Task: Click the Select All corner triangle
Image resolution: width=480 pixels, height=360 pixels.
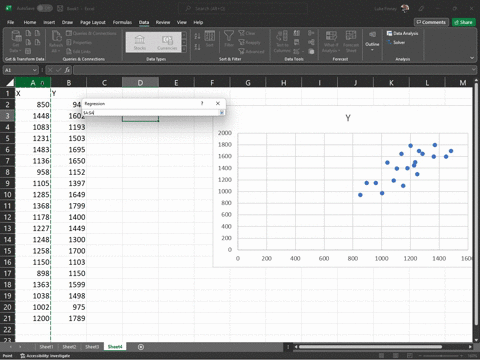Action: (10, 82)
